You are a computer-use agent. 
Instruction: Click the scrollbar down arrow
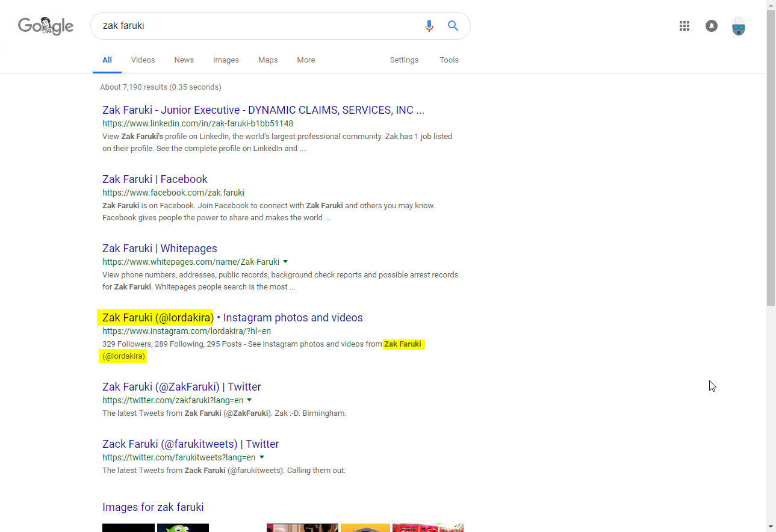(x=771, y=527)
